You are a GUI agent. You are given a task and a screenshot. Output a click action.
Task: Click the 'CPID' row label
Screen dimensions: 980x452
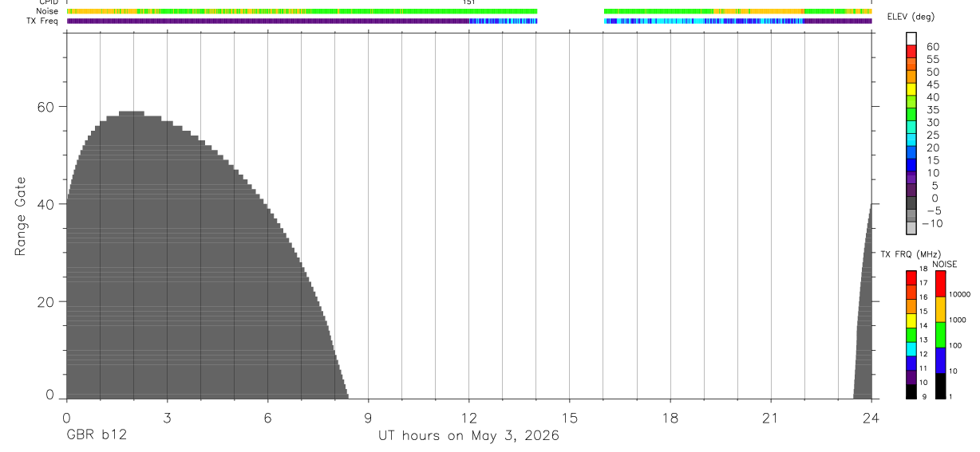click(x=48, y=2)
